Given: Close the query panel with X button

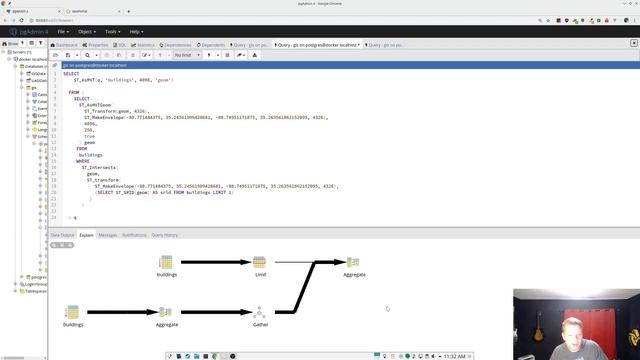Looking at the screenshot, I should (x=634, y=43).
